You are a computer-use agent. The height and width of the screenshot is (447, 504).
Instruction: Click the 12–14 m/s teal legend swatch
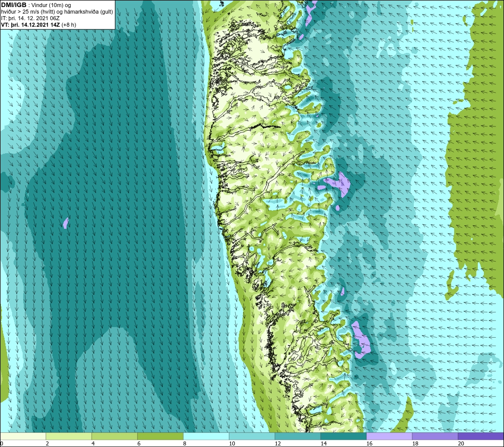[298, 436]
